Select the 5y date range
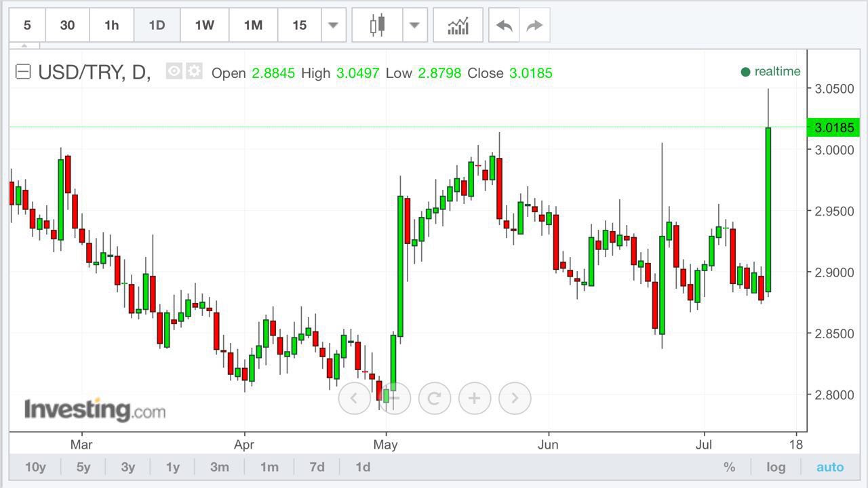 pyautogui.click(x=83, y=467)
